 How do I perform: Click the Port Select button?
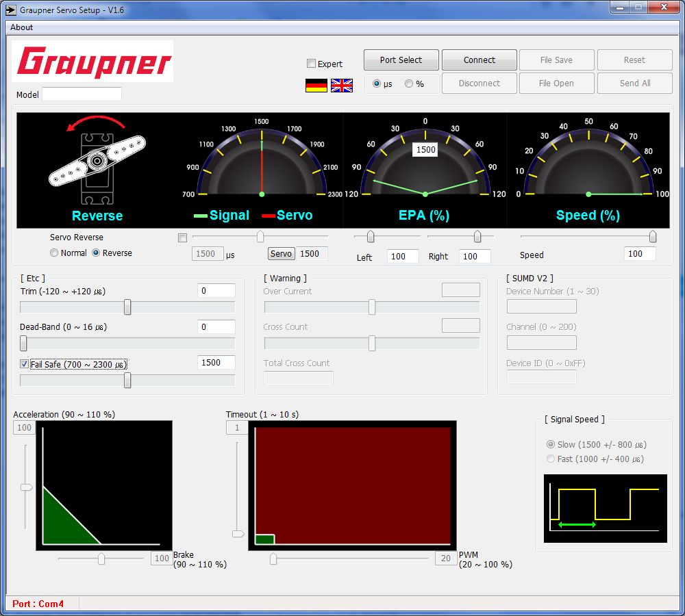(x=401, y=60)
